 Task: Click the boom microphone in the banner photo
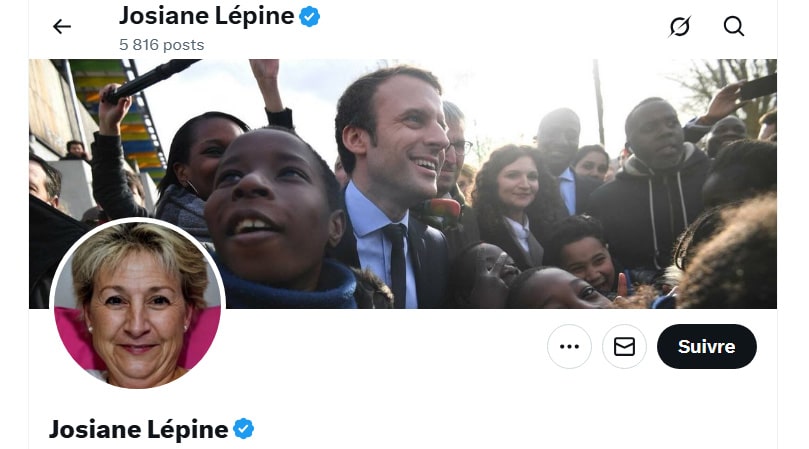(x=150, y=78)
